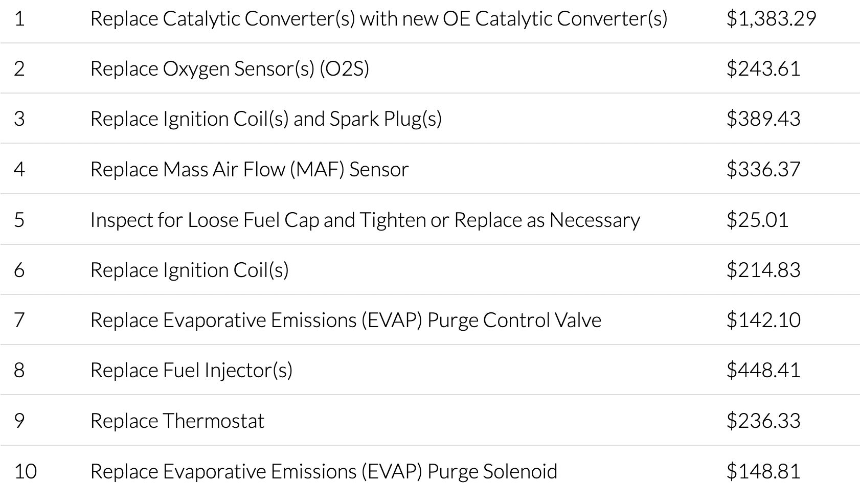Select the $336.37 price value
The image size is (860, 504).
click(763, 169)
